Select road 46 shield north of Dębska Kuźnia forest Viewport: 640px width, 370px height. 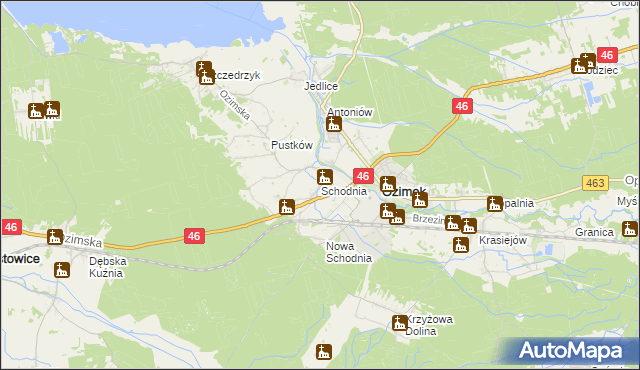(x=194, y=236)
